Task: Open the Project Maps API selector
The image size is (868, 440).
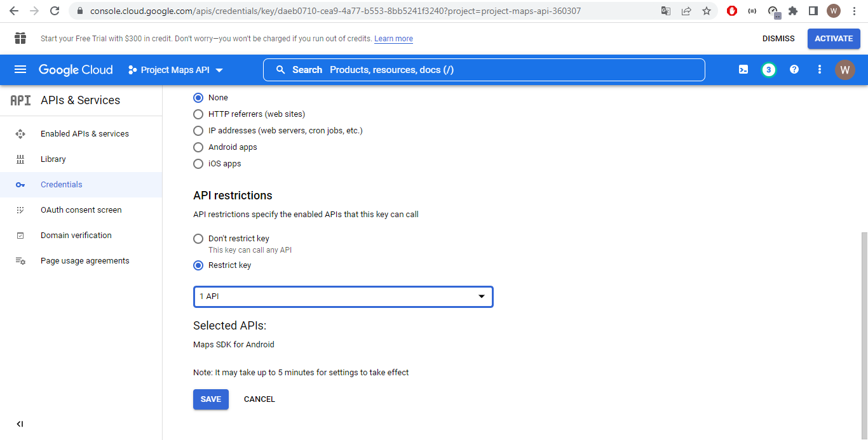Action: [x=175, y=70]
